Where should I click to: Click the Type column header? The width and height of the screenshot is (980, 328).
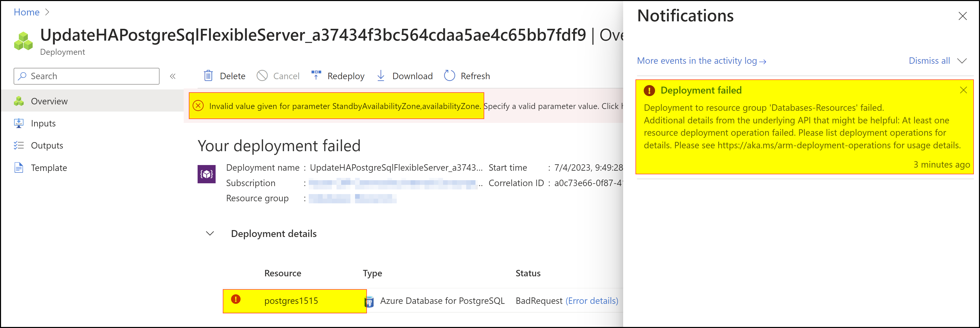tap(373, 274)
